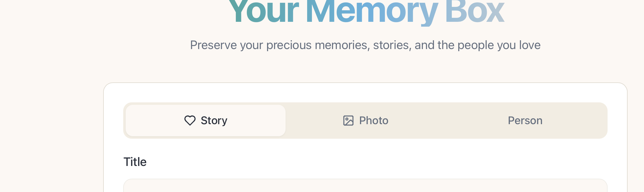Select the Story tab
The height and width of the screenshot is (192, 644).
tap(206, 121)
